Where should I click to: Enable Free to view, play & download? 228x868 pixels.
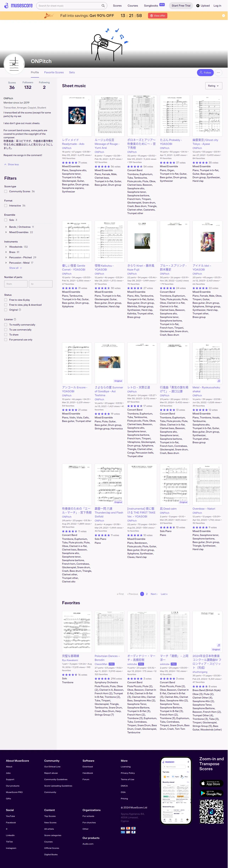point(6,305)
